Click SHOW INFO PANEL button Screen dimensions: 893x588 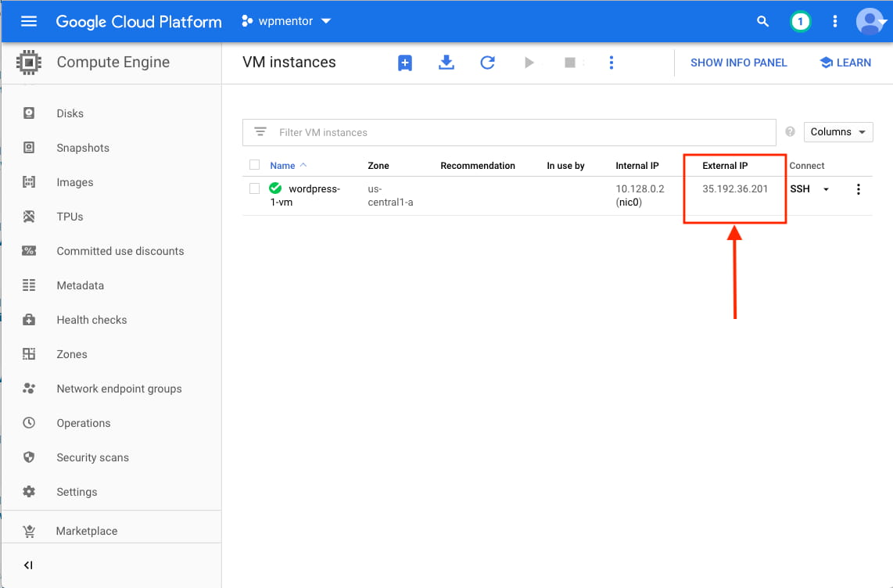[739, 63]
